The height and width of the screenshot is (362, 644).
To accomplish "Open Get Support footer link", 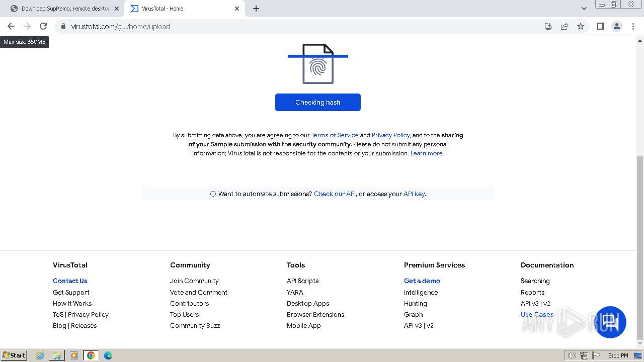I will click(x=71, y=292).
